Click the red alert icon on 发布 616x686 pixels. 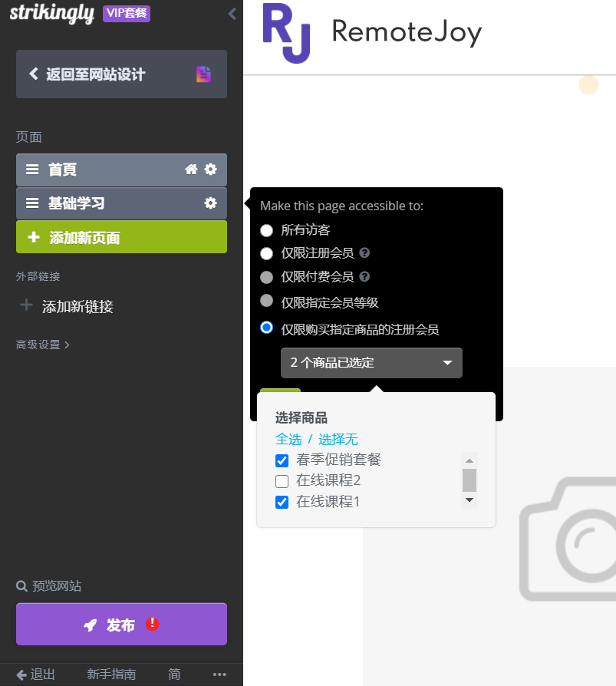152,623
